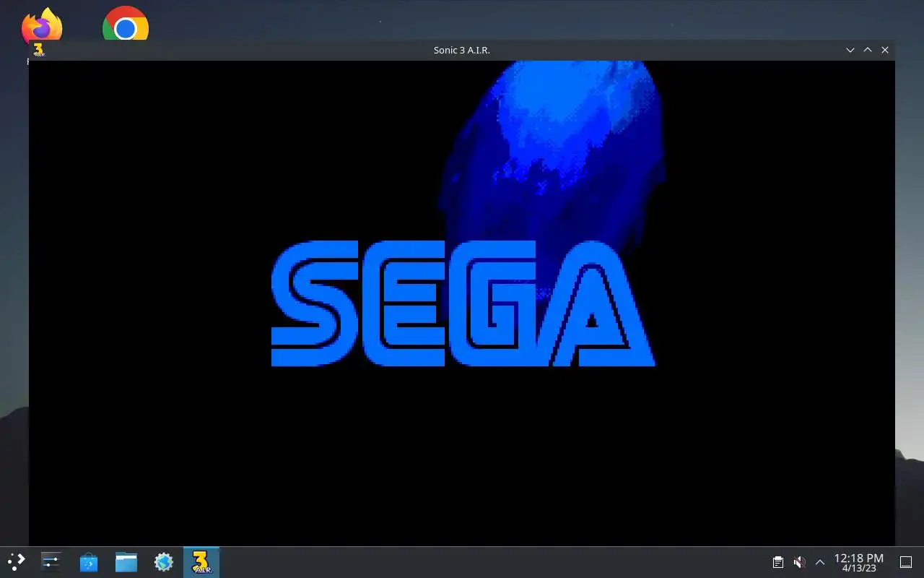Maximize the Sonic 3 A.I.R. window
Screen dimensions: 924x578
[868, 50]
